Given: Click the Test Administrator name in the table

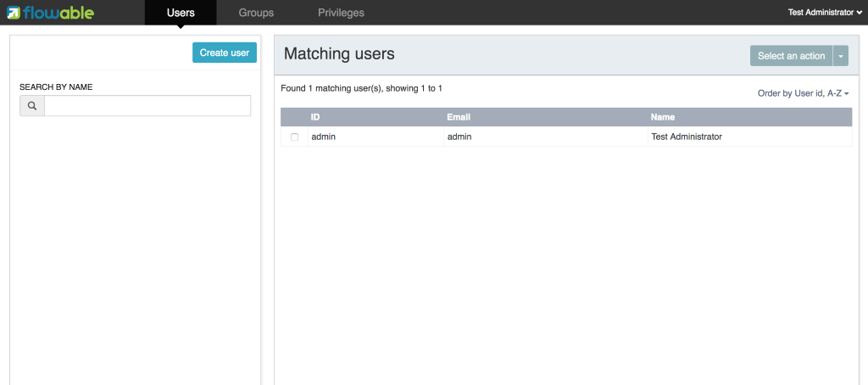Looking at the screenshot, I should pos(687,137).
